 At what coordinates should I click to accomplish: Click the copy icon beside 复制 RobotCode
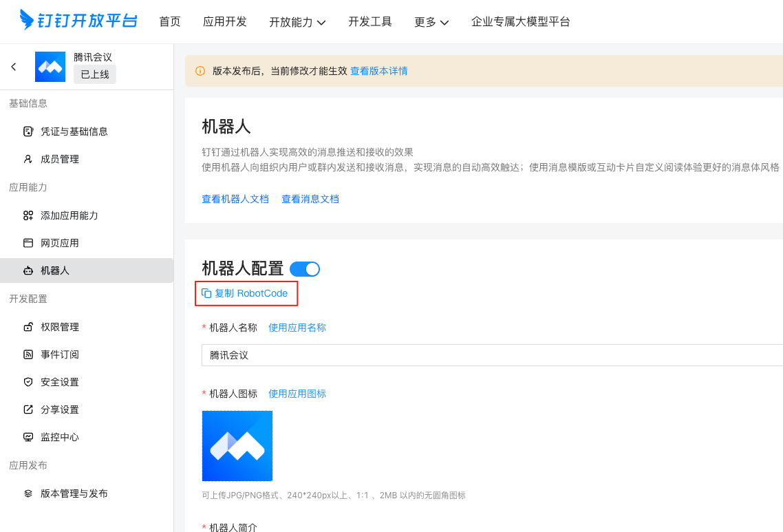(x=206, y=293)
